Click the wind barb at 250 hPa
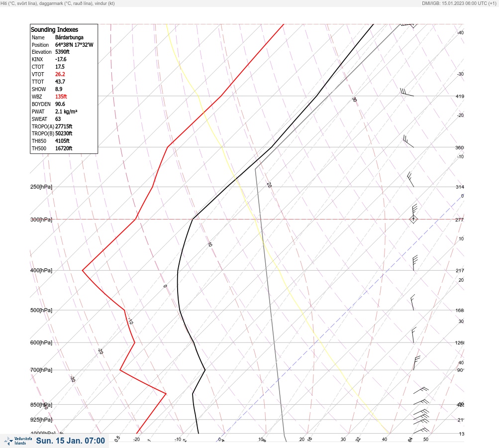 [411, 180]
